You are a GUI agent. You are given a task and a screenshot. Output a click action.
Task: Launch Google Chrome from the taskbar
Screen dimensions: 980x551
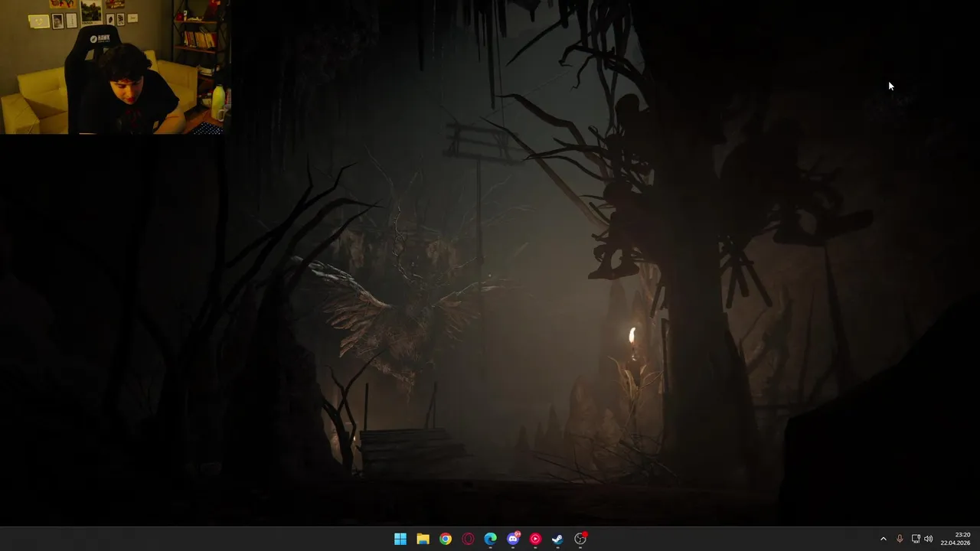point(446,539)
